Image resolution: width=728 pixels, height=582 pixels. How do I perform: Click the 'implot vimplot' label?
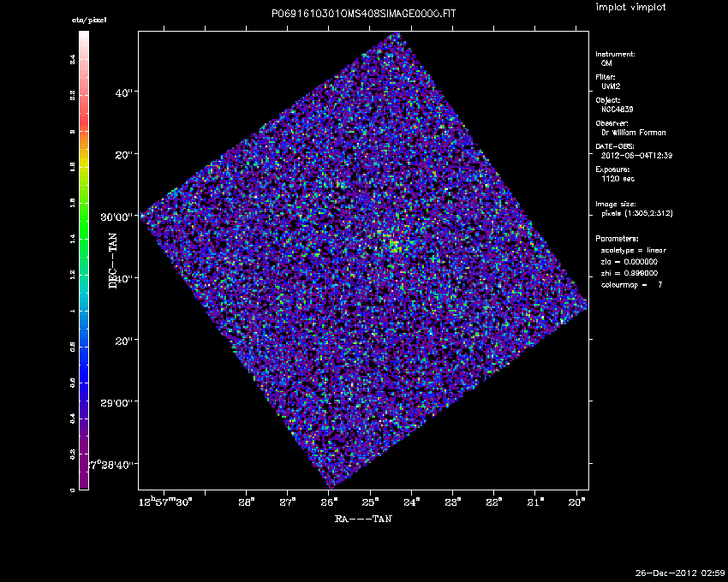(x=630, y=7)
